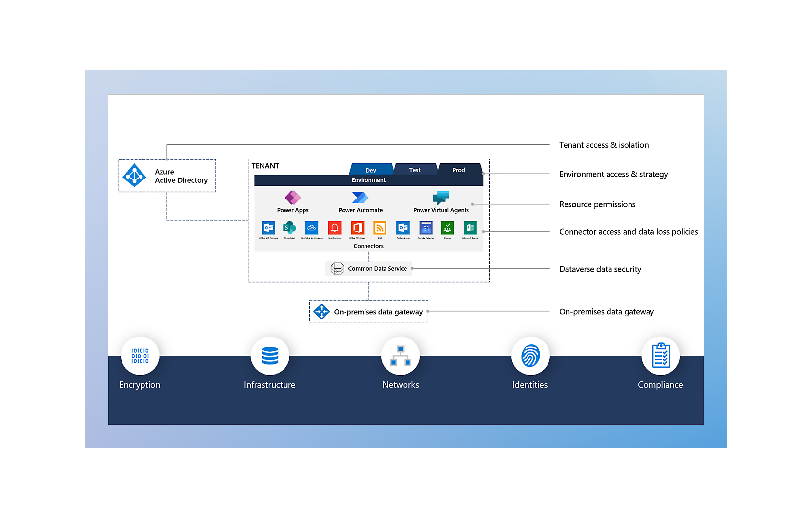The width and height of the screenshot is (812, 518).
Task: Click the Networks hierarchy icon
Action: [400, 356]
